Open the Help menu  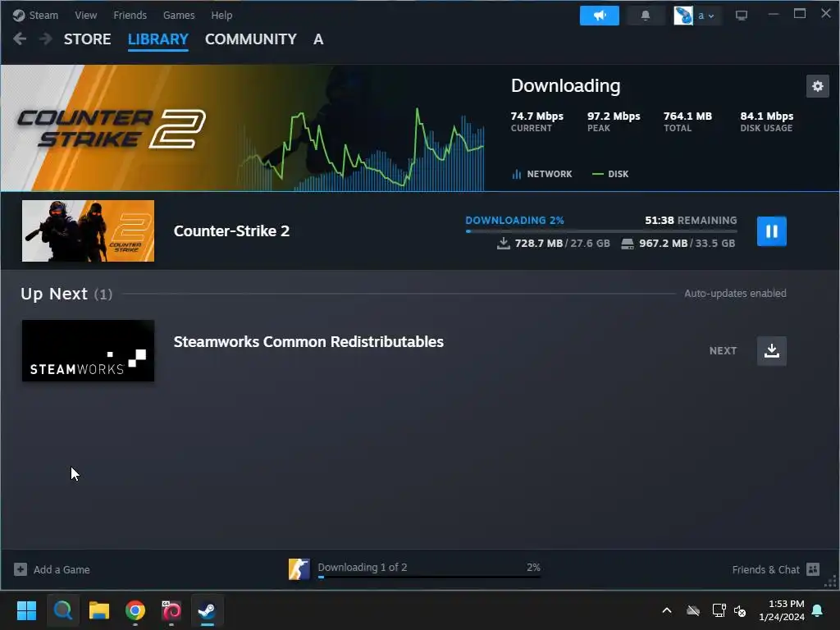[221, 15]
